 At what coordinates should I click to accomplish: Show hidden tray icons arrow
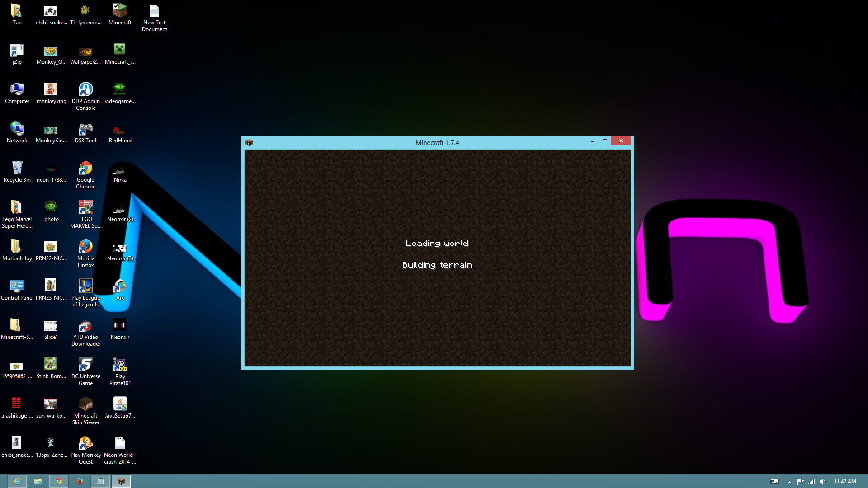tap(789, 482)
